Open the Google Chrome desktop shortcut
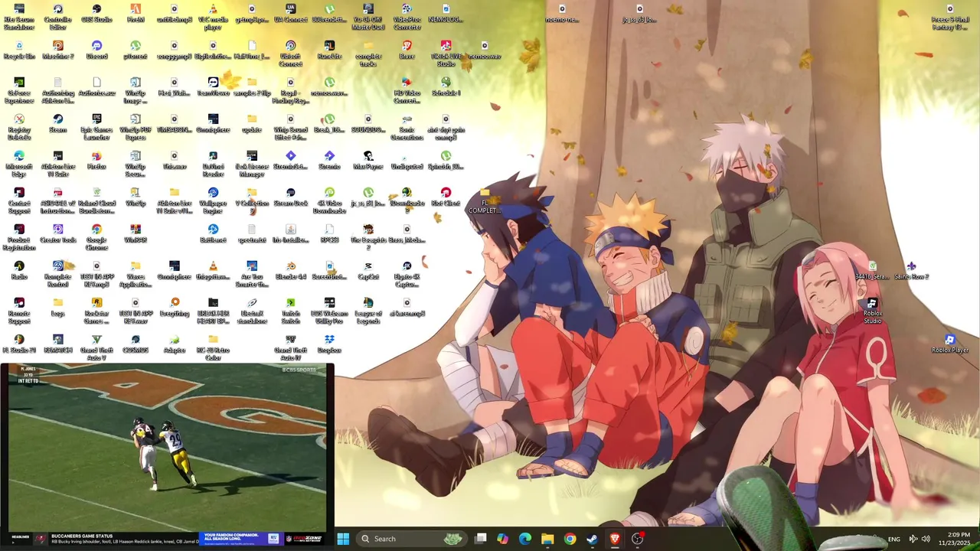980x551 pixels. tap(96, 237)
